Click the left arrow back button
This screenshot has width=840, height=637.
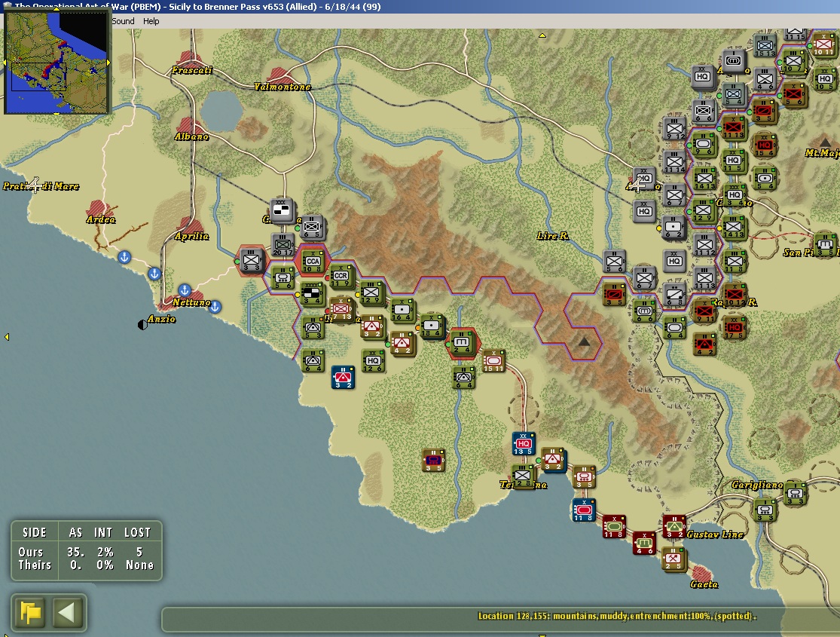click(x=67, y=612)
